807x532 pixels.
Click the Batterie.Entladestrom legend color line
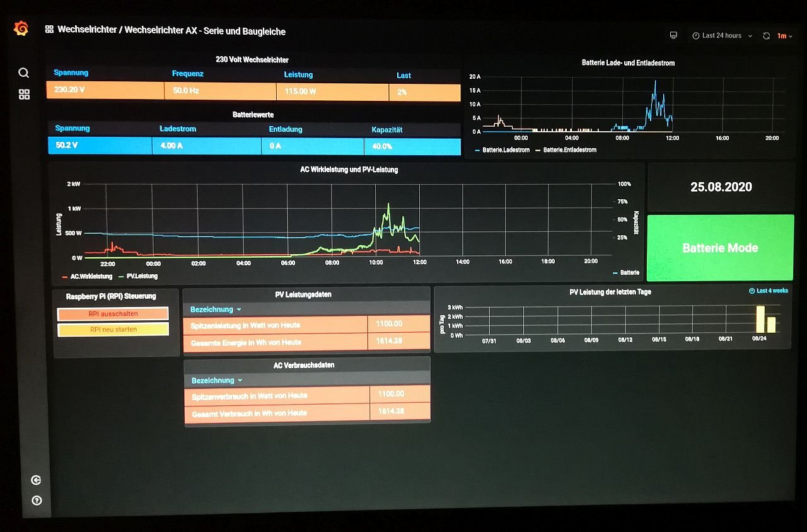(x=538, y=150)
